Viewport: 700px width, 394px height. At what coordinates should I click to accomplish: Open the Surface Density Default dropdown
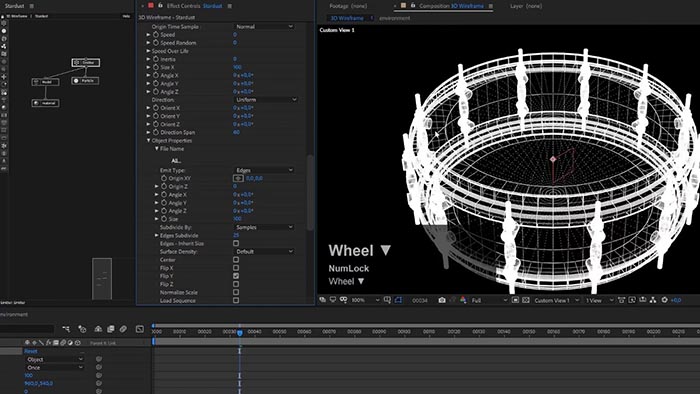(x=264, y=252)
